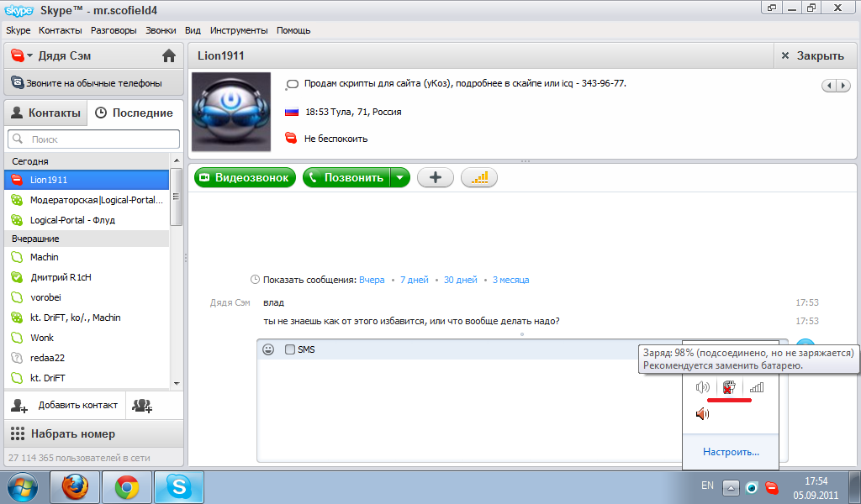Expand the Позвонить dropdown arrow
861x504 pixels.
(400, 178)
